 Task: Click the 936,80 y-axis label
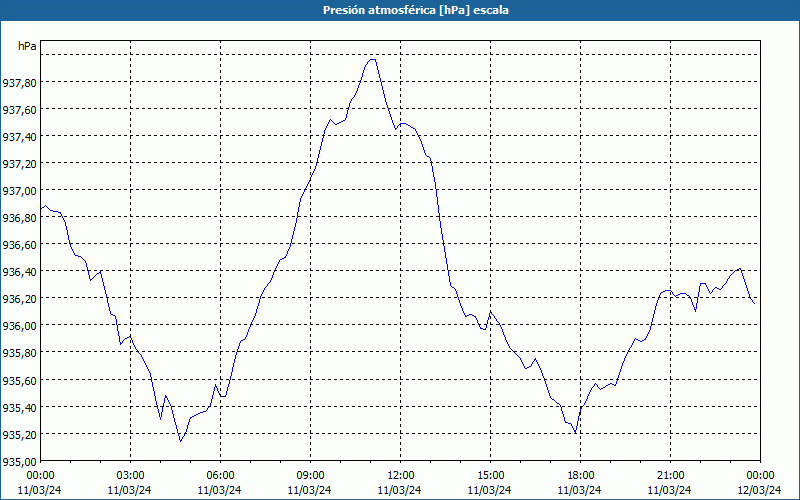(x=19, y=217)
